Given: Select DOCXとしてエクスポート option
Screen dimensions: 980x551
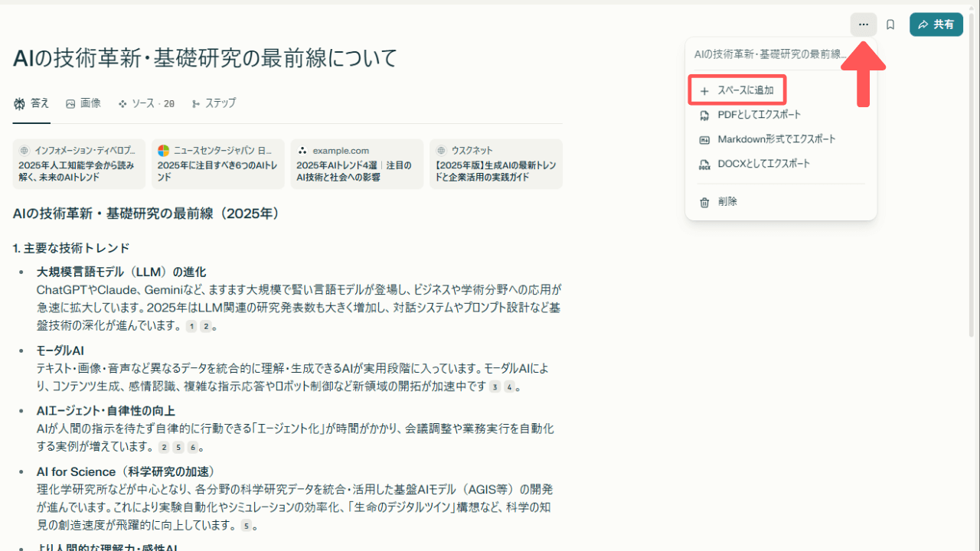Looking at the screenshot, I should [x=763, y=164].
